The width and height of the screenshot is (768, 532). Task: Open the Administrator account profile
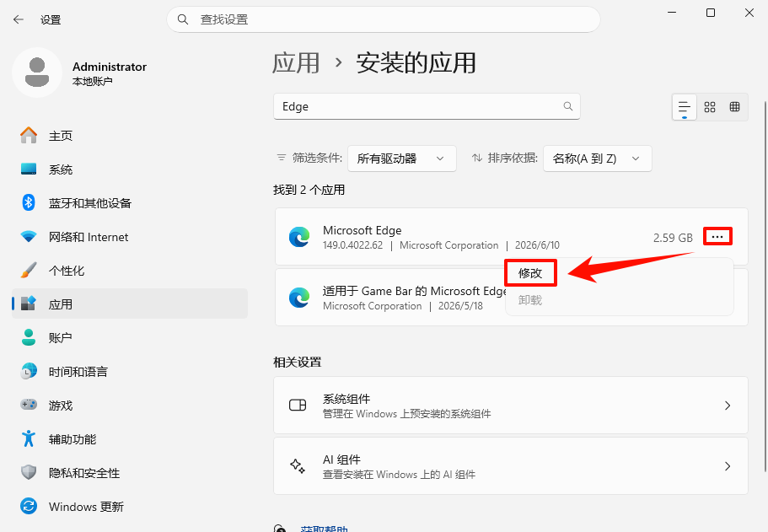(81, 73)
